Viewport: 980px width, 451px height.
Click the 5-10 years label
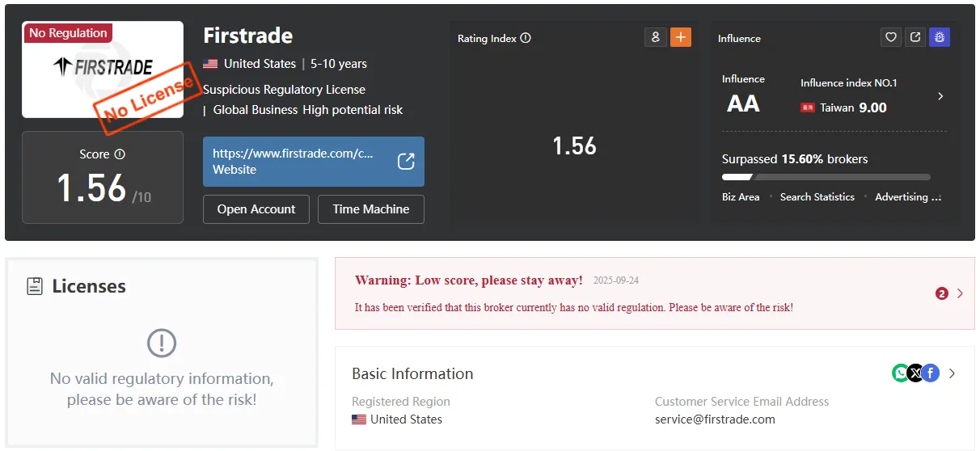tap(339, 64)
